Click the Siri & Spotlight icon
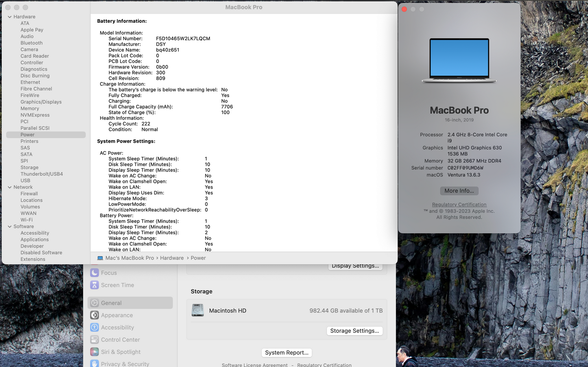Screen dimensions: 588x367 coord(94,352)
